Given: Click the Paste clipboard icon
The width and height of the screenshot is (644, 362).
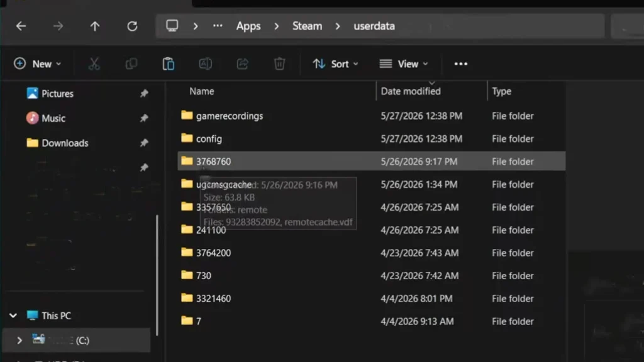Looking at the screenshot, I should pyautogui.click(x=169, y=64).
